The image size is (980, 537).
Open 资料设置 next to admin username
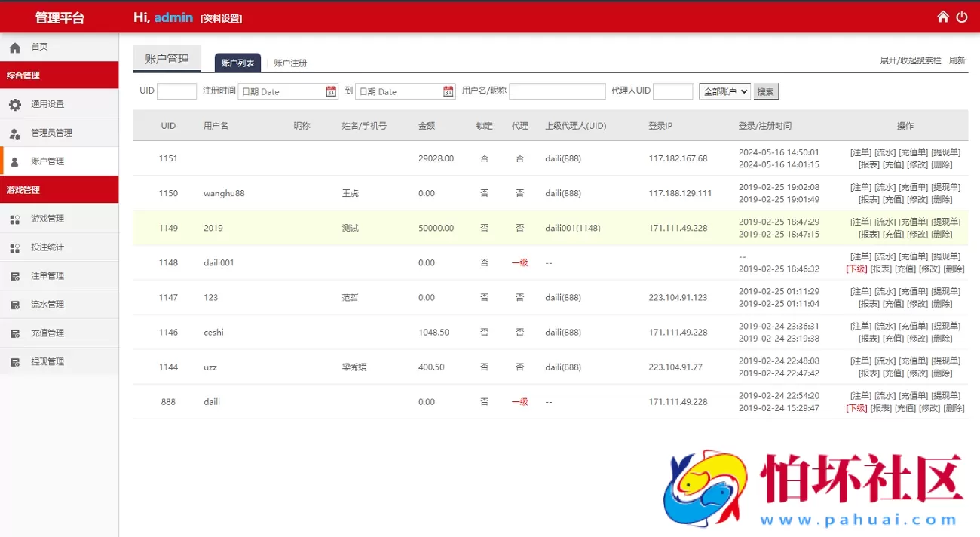coord(221,17)
